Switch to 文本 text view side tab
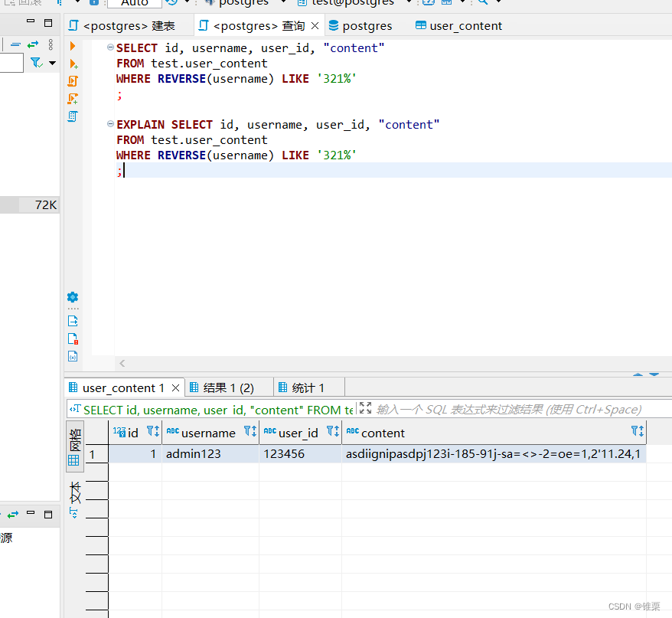Screen dimensions: 672x618 [x=74, y=492]
